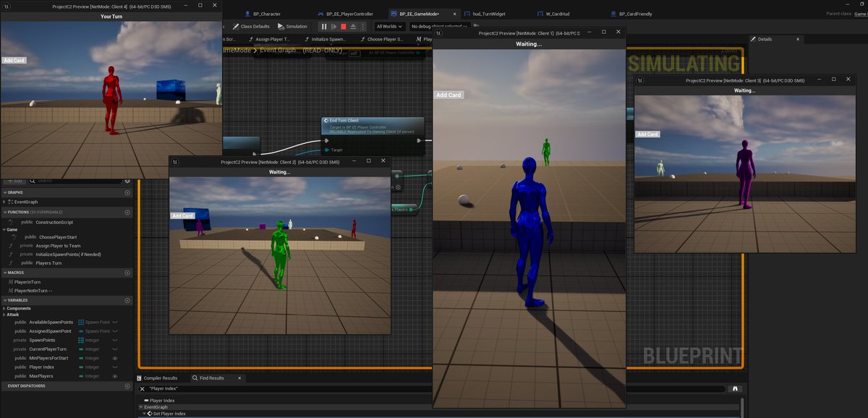Screen dimensions: 868x418
Task: Select the PlayerNotInTurn macro
Action: (x=33, y=290)
